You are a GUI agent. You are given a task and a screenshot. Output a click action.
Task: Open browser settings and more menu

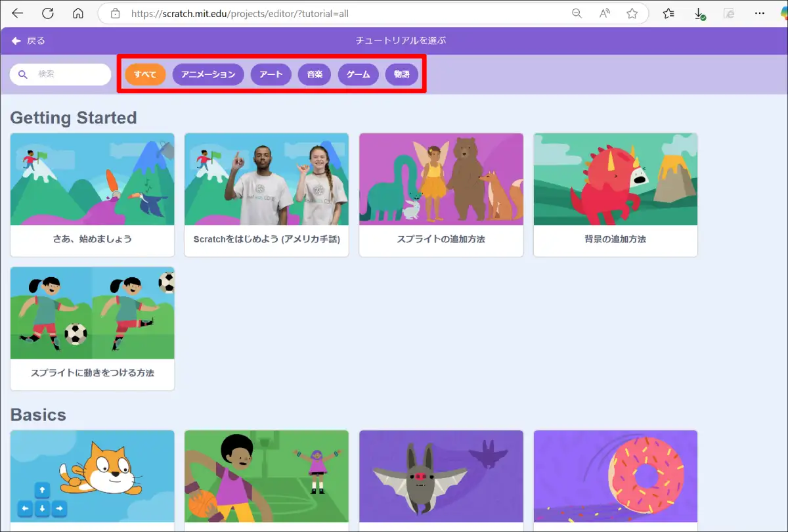pos(760,13)
